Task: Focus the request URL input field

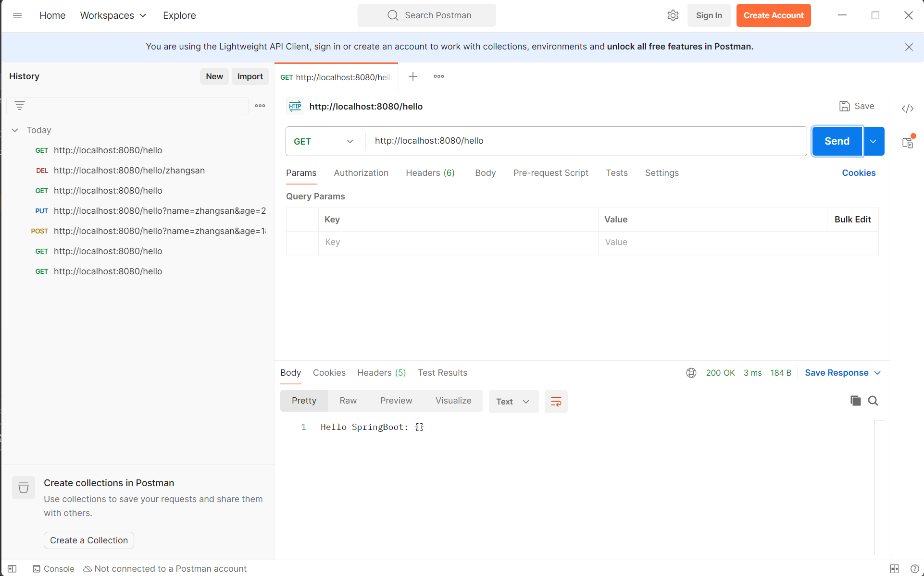Action: [586, 141]
